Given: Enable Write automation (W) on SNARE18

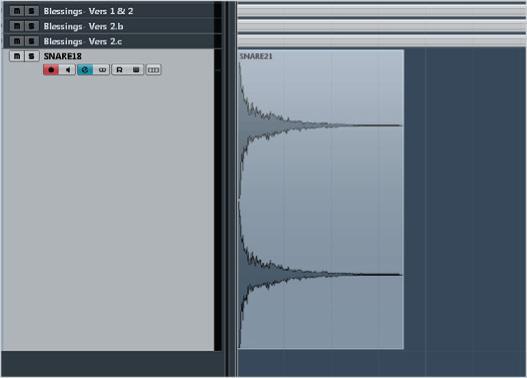Looking at the screenshot, I should coord(136,70).
